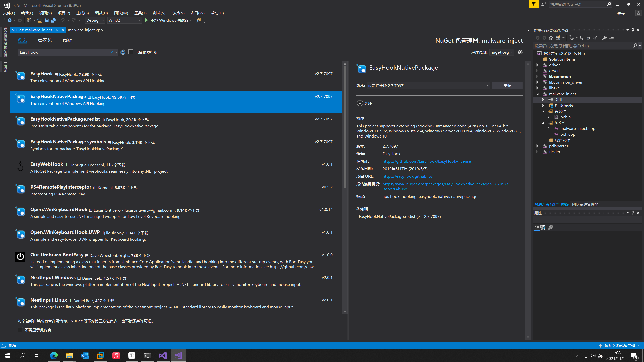This screenshot has height=362, width=644.
Task: Click the Solution Explorer home icon
Action: point(551,38)
